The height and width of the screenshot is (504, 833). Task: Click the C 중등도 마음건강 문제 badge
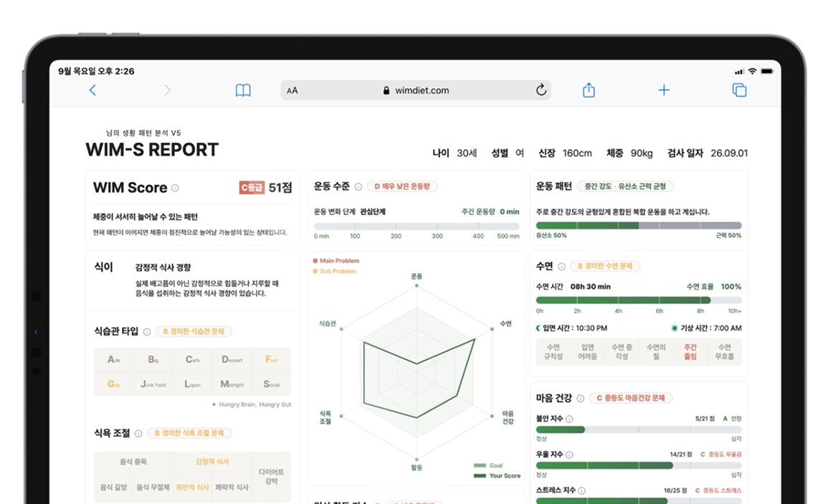[x=631, y=398]
